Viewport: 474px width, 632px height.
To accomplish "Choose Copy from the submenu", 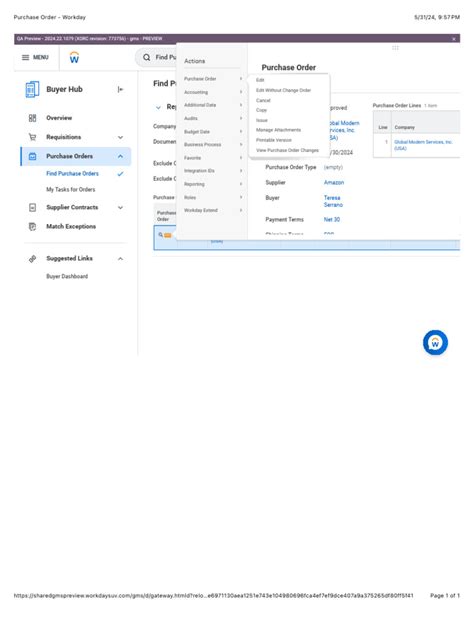I will tap(261, 110).
